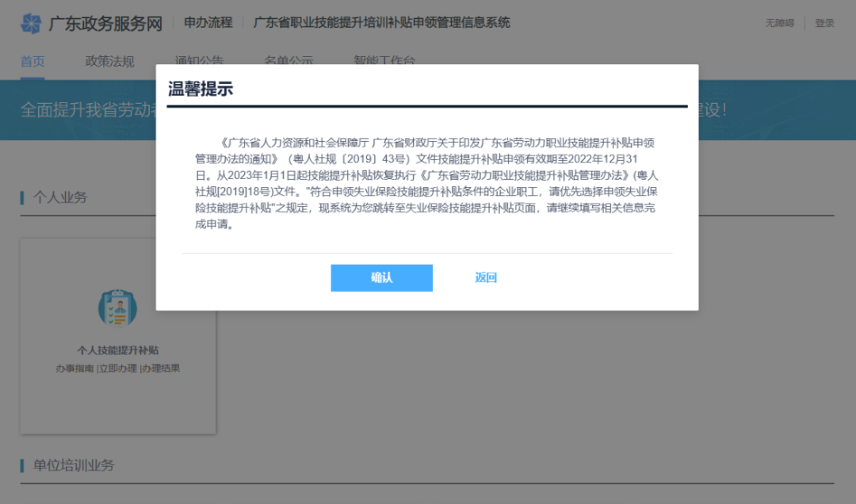Click 返回 to go back
Image resolution: width=856 pixels, height=504 pixels.
click(x=485, y=278)
